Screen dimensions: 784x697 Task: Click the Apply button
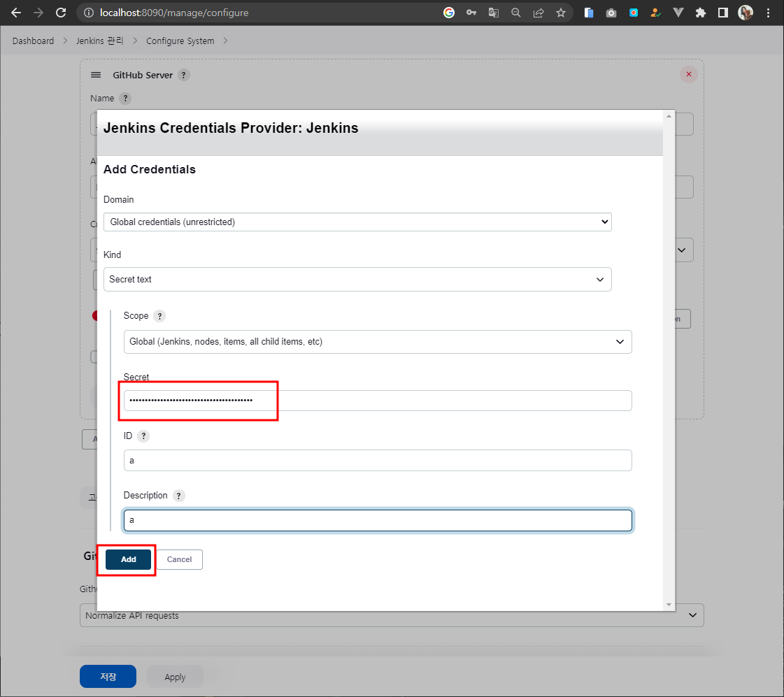pyautogui.click(x=175, y=677)
